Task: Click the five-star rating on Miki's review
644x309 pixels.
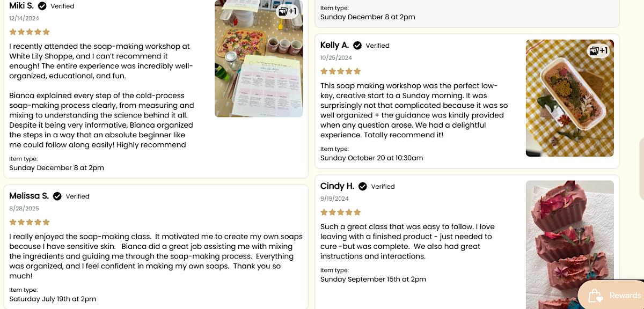Action: click(30, 32)
